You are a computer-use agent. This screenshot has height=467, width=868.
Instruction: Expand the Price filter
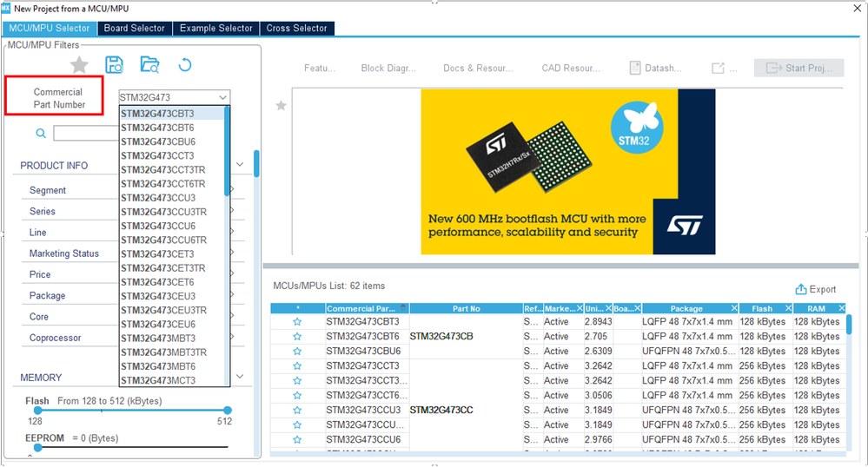[x=40, y=274]
